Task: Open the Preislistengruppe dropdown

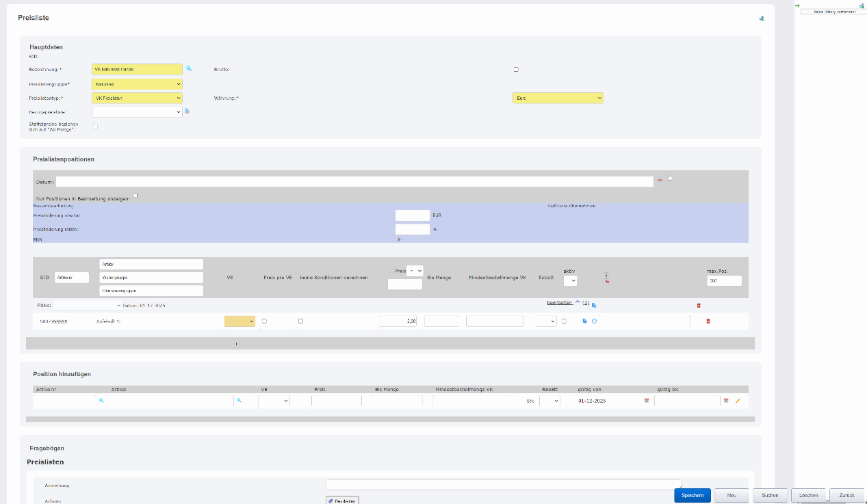Action: 137,83
